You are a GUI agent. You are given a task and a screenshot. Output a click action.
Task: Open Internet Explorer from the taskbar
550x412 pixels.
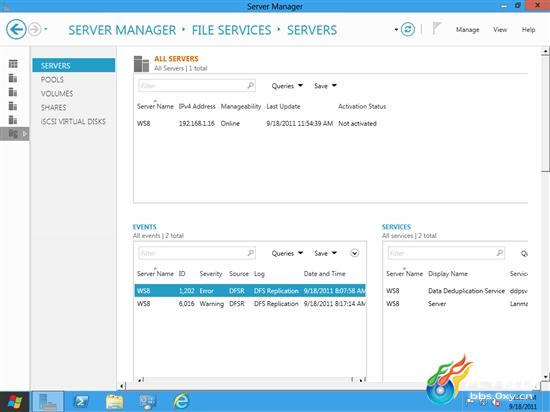[x=181, y=401]
